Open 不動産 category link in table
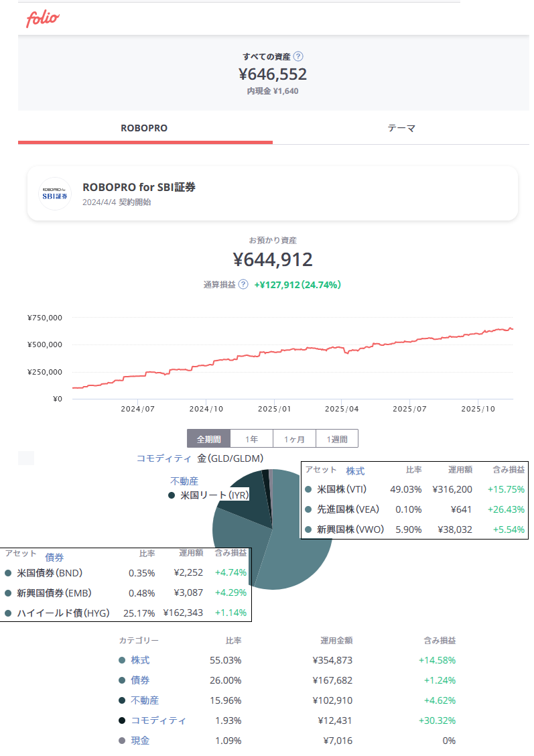Image resolution: width=534 pixels, height=756 pixels. (145, 700)
